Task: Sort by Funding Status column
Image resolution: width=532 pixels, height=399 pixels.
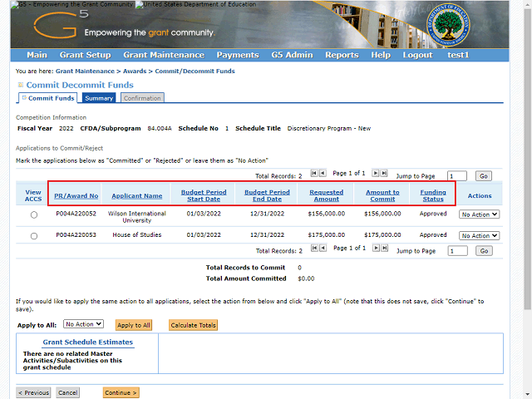Action: coord(433,196)
